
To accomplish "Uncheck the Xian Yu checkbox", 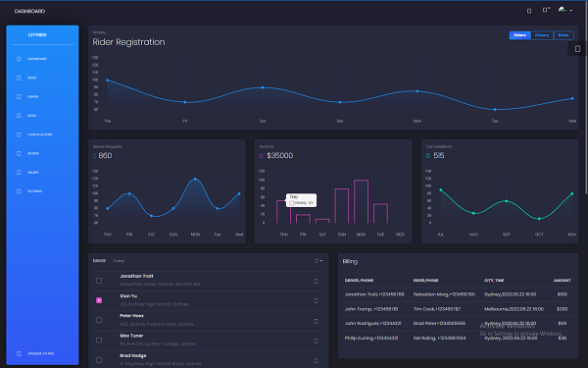I will (99, 300).
